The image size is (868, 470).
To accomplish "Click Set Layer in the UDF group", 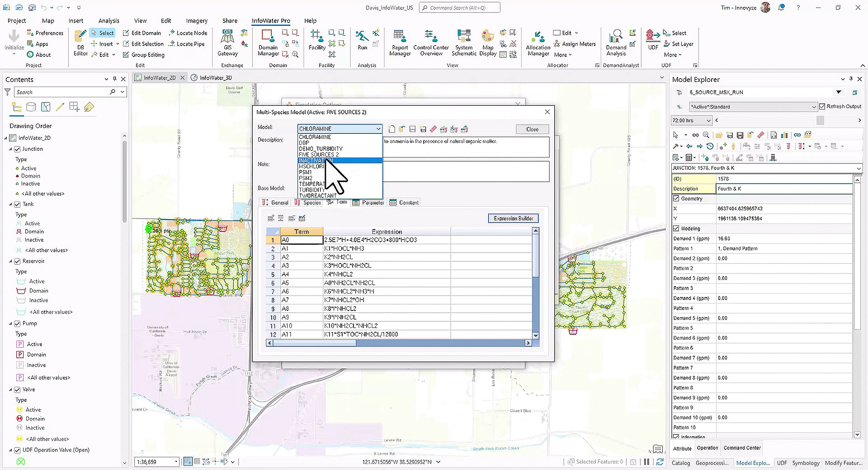I will 678,44.
